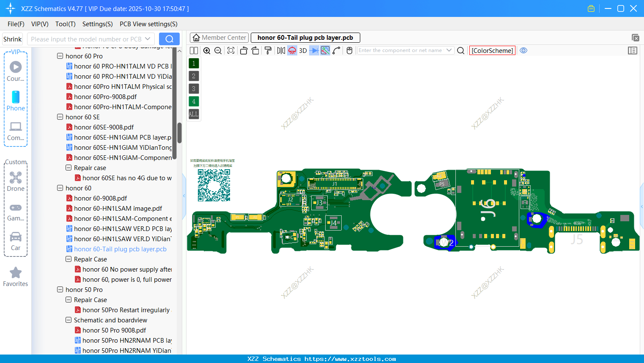The width and height of the screenshot is (644, 363).
Task: Select the Drone category
Action: pos(16,181)
